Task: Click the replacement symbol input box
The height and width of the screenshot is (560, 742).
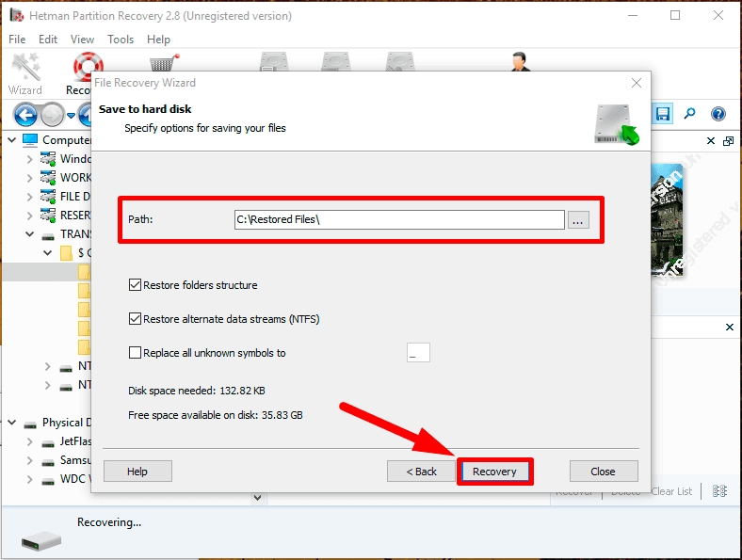Action: pyautogui.click(x=418, y=353)
